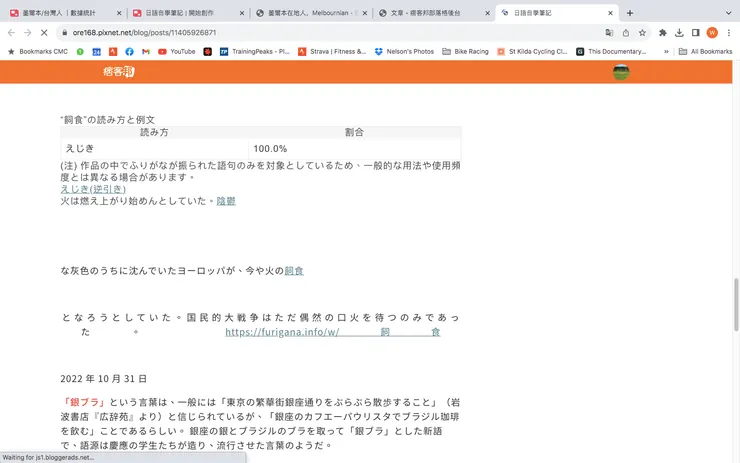This screenshot has height=463, width=740.
Task: Open the user avatar in orange header
Action: (621, 72)
